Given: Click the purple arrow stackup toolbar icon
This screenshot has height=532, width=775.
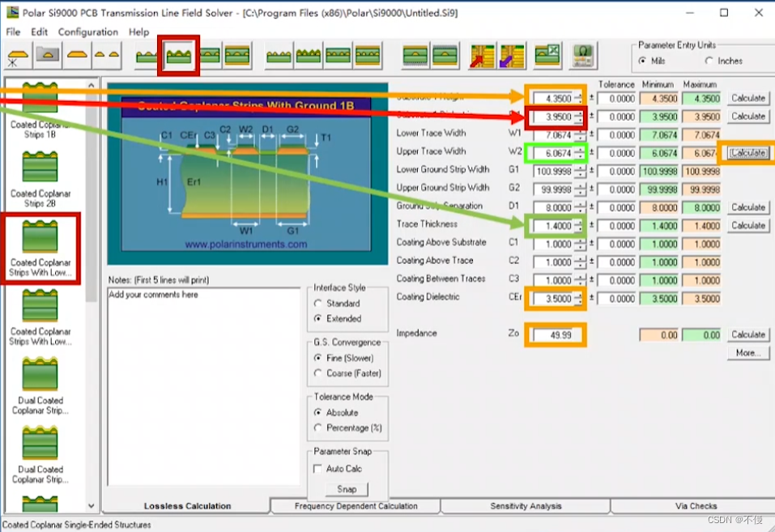Looking at the screenshot, I should tap(512, 55).
